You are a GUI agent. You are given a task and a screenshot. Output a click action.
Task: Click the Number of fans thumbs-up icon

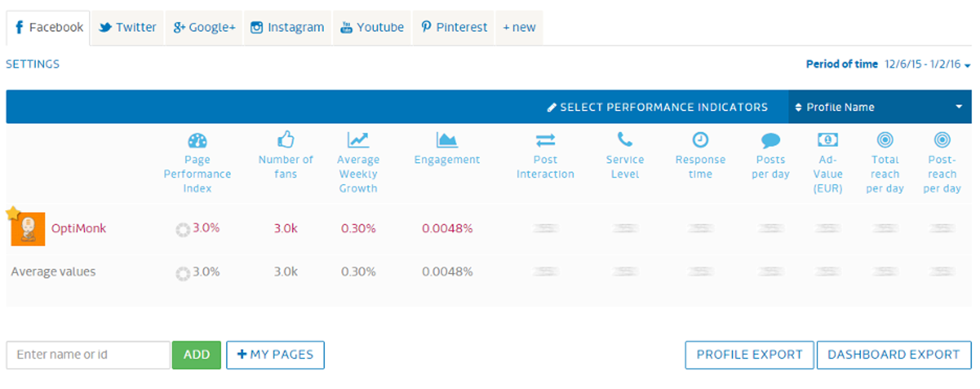click(286, 139)
